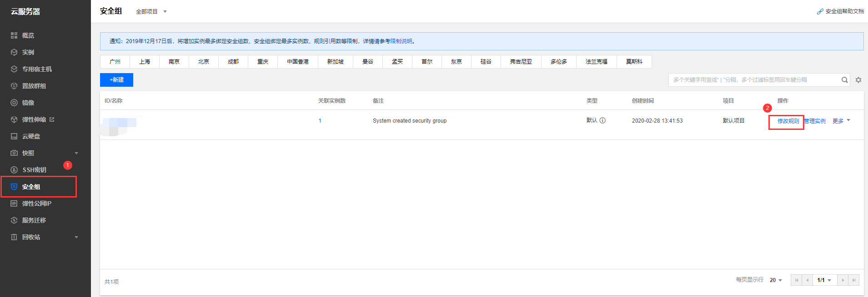Go to first page arrow
The width and height of the screenshot is (868, 297).
(797, 280)
